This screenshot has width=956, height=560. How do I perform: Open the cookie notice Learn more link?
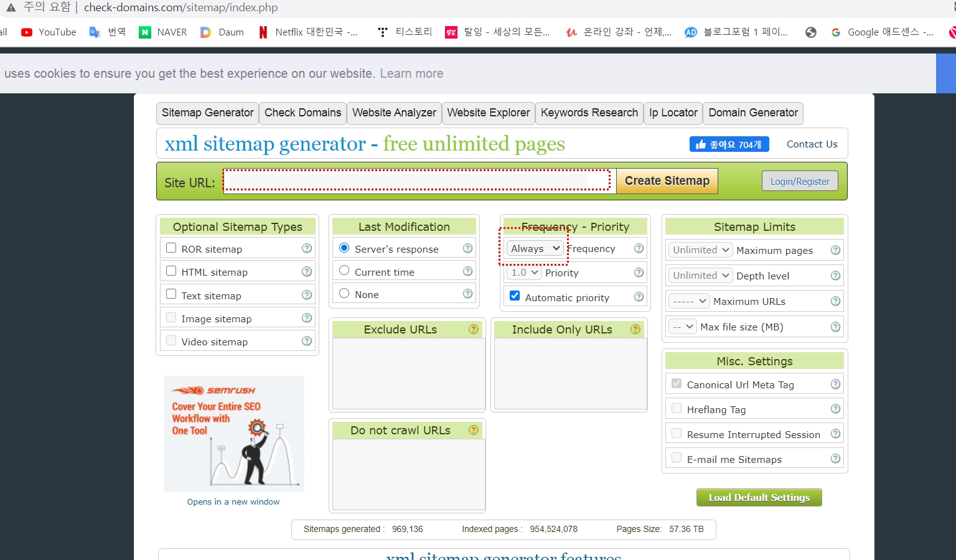[x=411, y=73]
